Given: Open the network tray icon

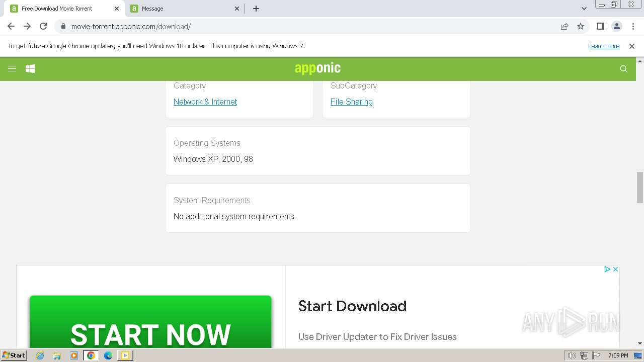Looking at the screenshot, I should tap(584, 355).
